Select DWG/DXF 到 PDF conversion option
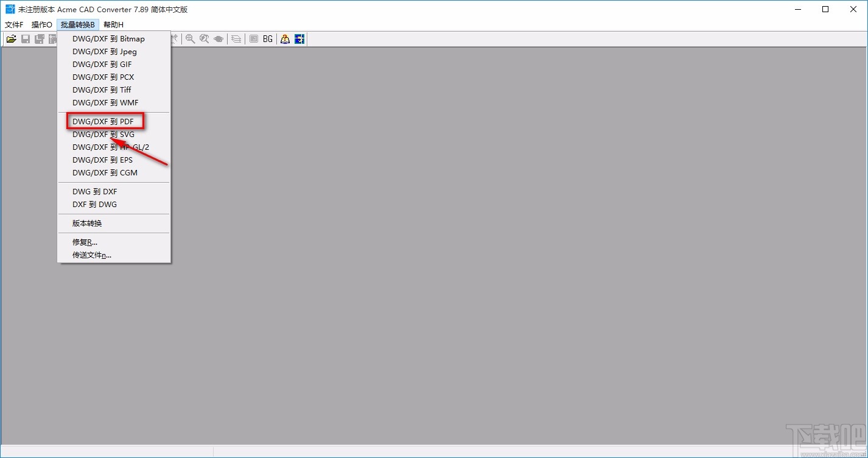 point(103,121)
